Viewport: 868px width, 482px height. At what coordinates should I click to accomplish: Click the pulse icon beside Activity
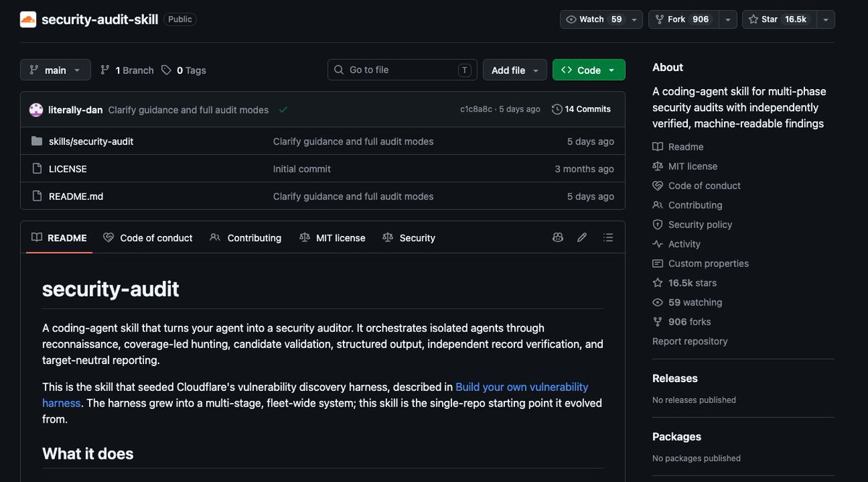pos(658,244)
